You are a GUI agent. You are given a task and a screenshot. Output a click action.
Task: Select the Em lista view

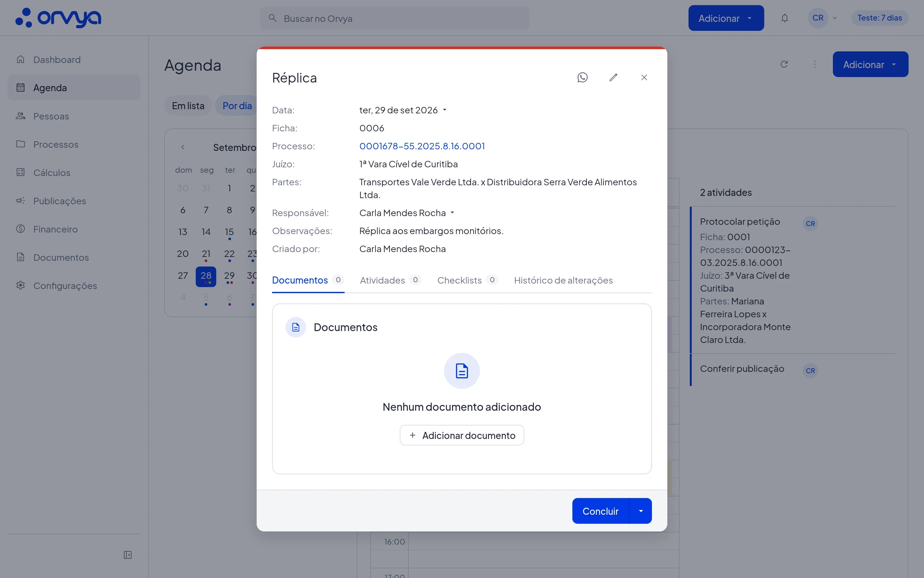[x=188, y=106]
